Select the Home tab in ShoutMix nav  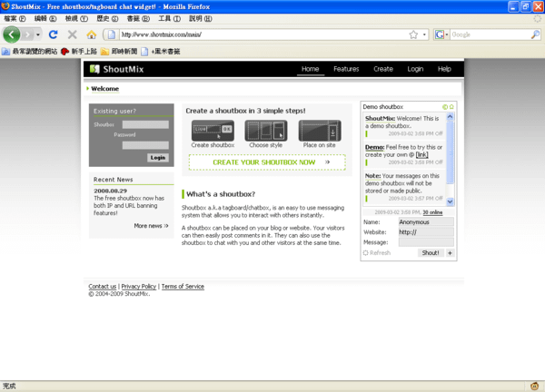pos(311,69)
